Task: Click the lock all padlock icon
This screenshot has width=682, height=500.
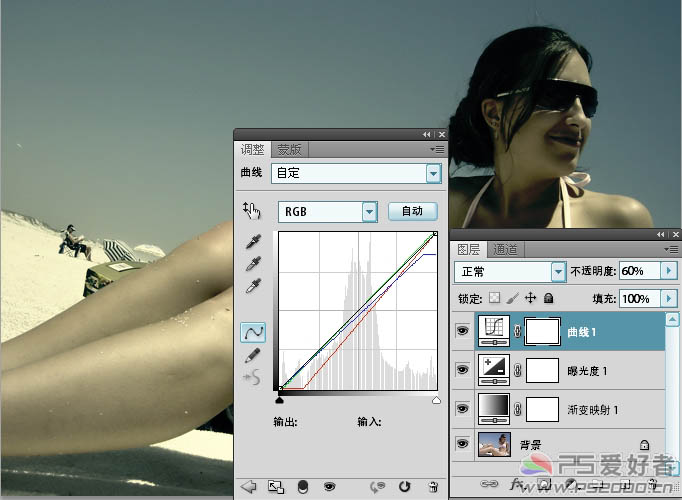Action: (x=549, y=298)
